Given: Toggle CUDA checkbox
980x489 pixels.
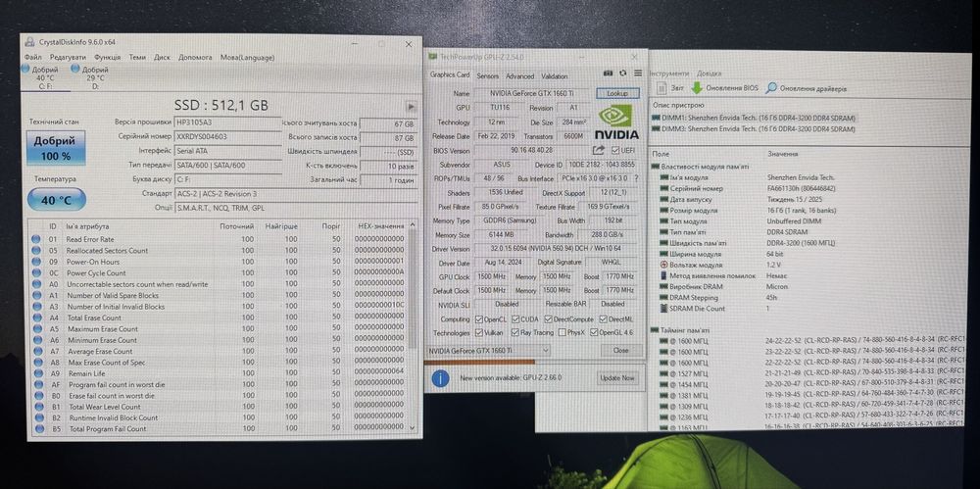Looking at the screenshot, I should pos(516,318).
